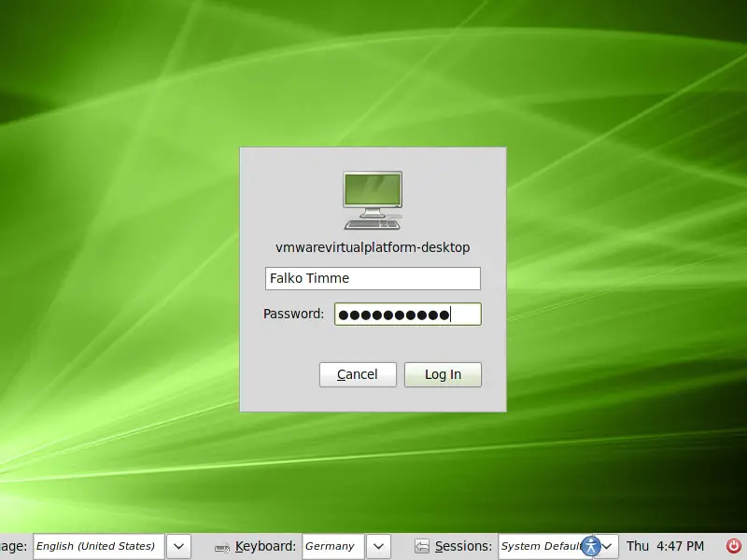Viewport: 747px width, 560px height.
Task: Click the vmwarevirtualplatform-desktop hostname text
Action: pos(373,247)
